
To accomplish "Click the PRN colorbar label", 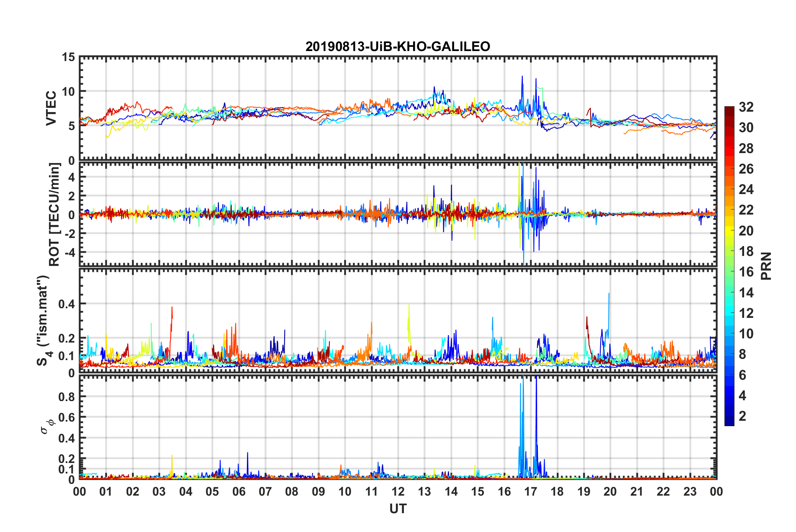I will point(766,266).
